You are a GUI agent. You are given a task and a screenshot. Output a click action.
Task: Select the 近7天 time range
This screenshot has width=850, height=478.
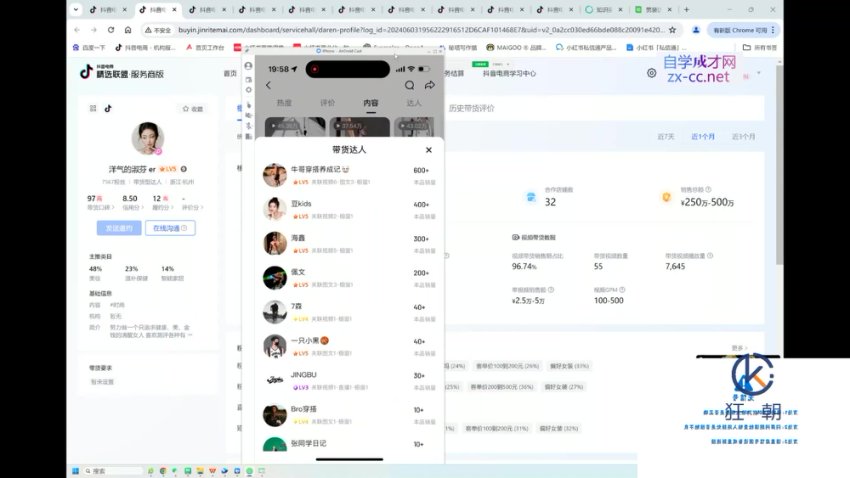[x=666, y=136]
